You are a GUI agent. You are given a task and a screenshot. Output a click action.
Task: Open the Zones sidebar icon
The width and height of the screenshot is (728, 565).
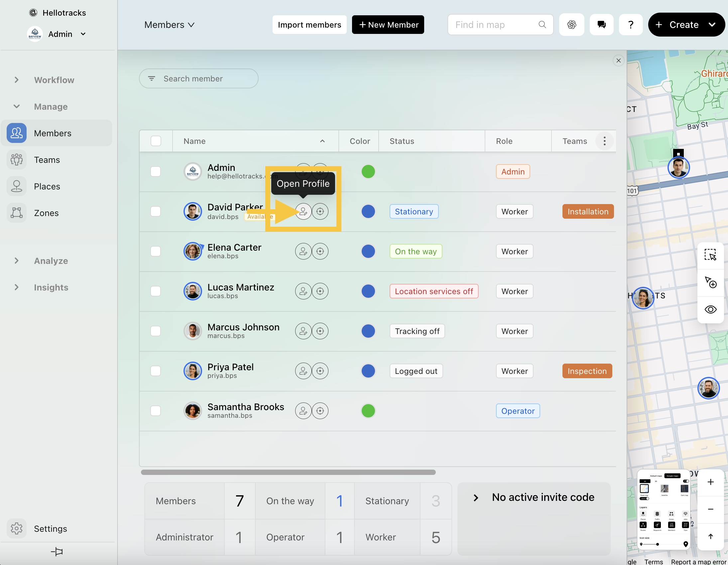[17, 213]
